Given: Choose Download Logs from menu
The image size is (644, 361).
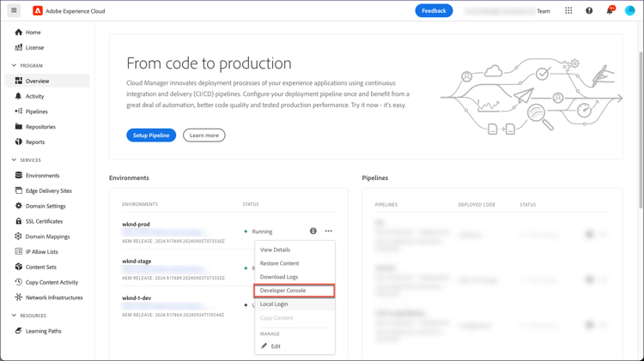Looking at the screenshot, I should (x=279, y=277).
